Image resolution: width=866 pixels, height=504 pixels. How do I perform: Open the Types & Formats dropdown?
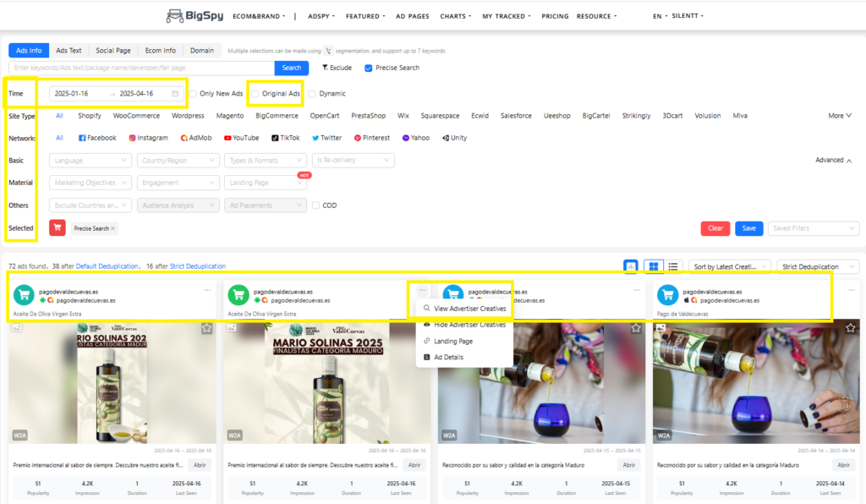tap(266, 161)
